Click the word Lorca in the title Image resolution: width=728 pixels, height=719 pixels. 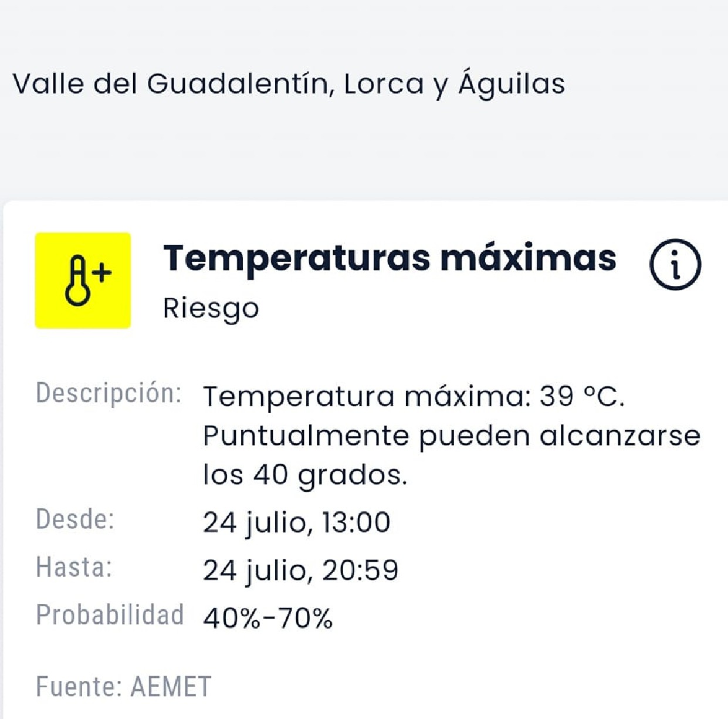pos(383,84)
